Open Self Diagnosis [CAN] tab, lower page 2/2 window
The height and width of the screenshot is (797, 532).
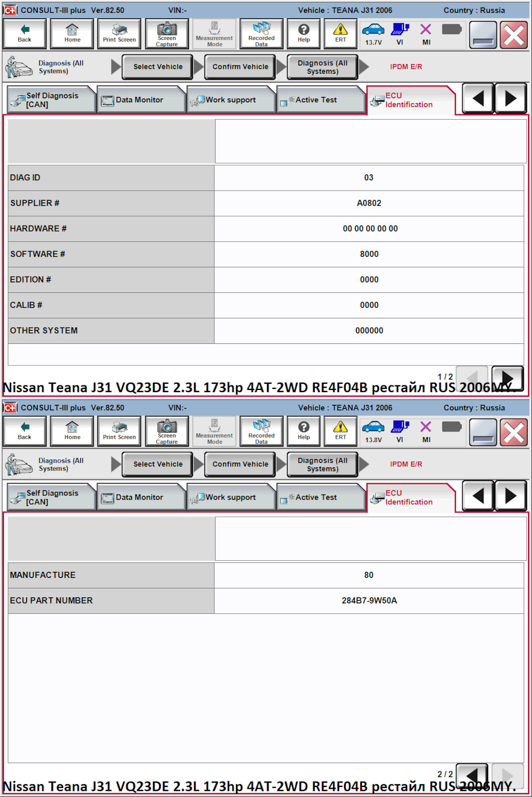point(52,498)
